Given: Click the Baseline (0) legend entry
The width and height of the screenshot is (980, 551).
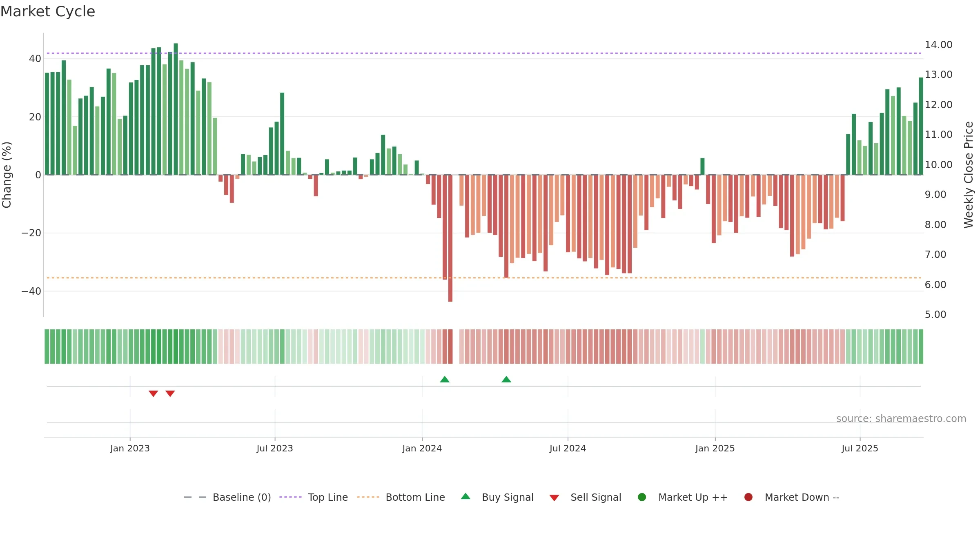Looking at the screenshot, I should click(227, 497).
